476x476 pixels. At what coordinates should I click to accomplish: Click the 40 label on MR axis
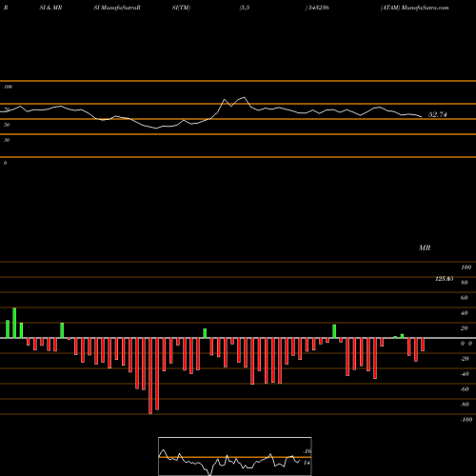pos(465,313)
